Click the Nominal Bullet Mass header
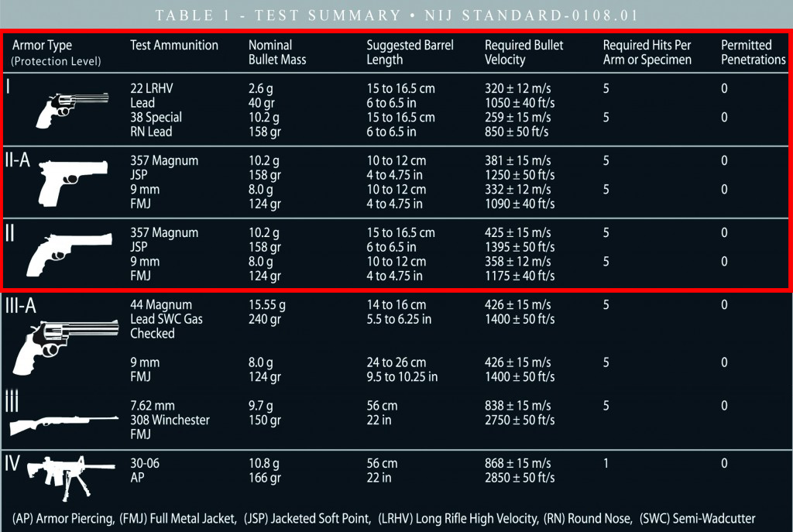 pyautogui.click(x=277, y=52)
